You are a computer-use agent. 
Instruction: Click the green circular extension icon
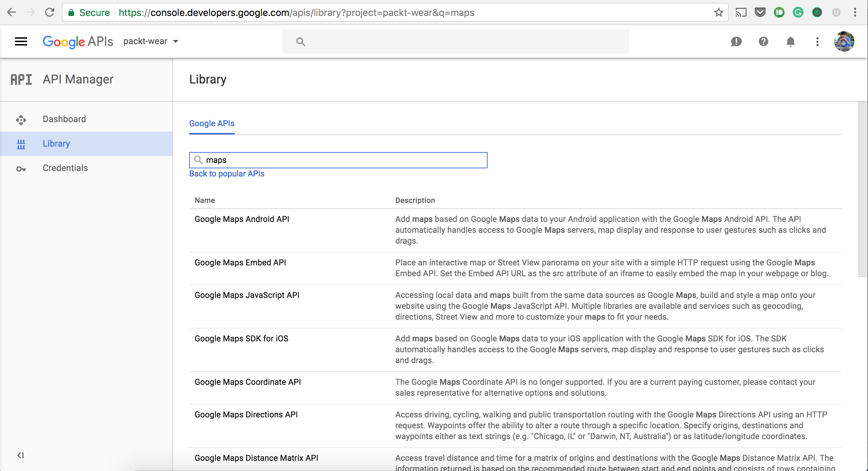click(x=817, y=13)
